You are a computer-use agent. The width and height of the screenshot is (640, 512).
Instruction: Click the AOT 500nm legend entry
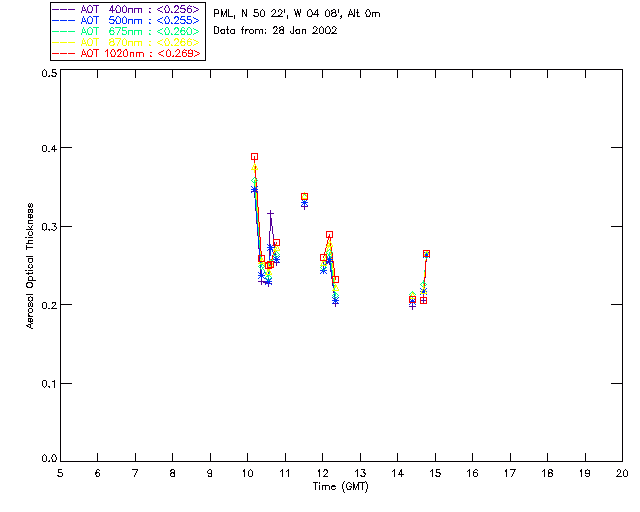click(x=126, y=20)
